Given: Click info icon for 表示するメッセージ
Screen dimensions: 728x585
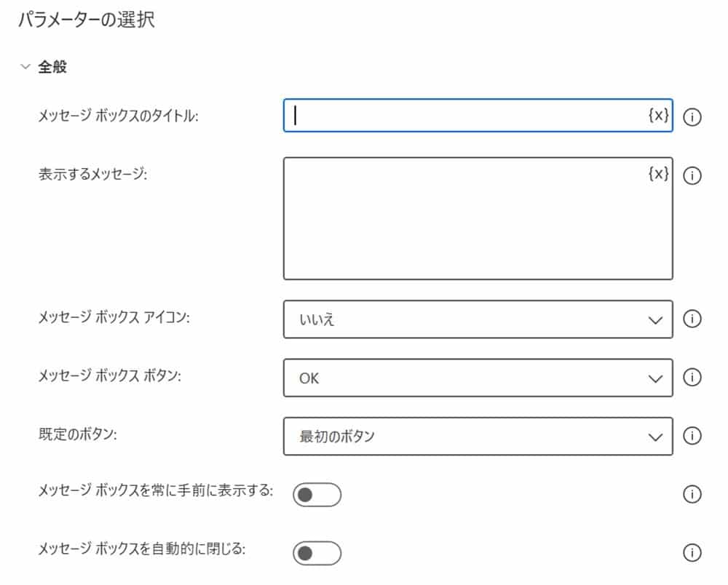Looking at the screenshot, I should tap(693, 175).
